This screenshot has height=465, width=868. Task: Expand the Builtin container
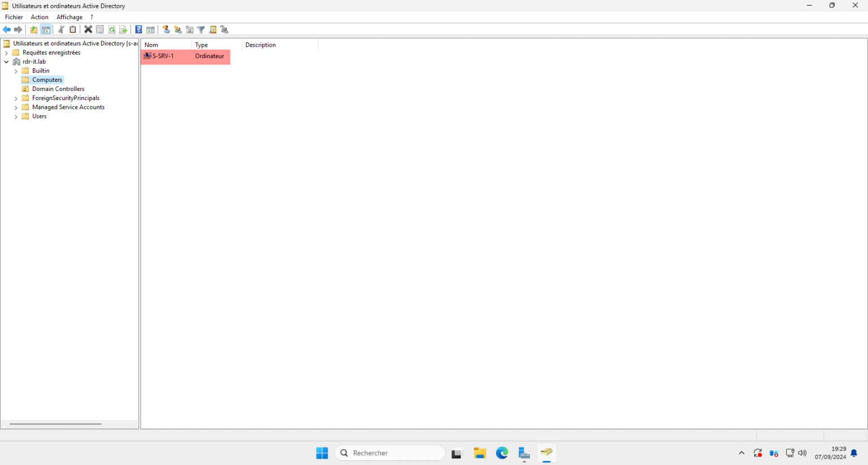[16, 71]
